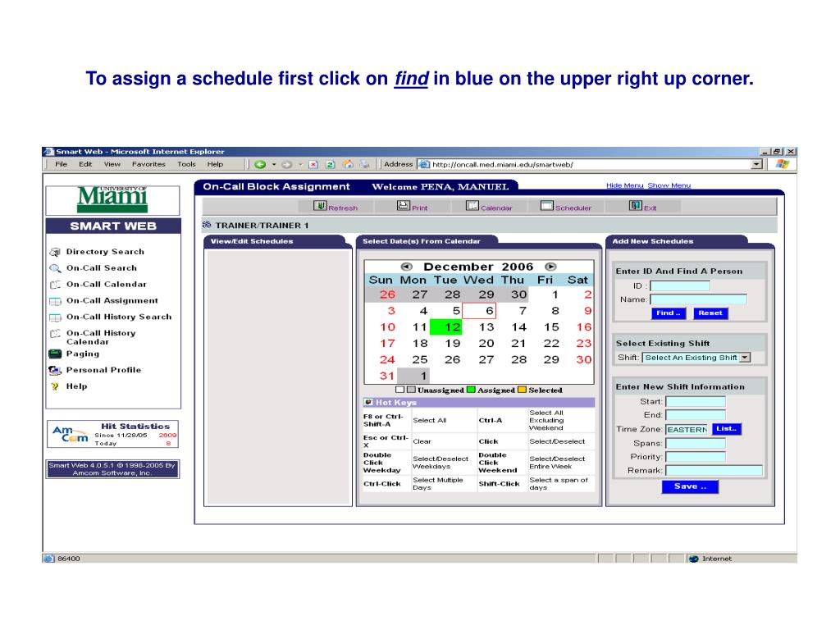Click the Reset button
Image resolution: width=840 pixels, height=630 pixels.
click(710, 313)
